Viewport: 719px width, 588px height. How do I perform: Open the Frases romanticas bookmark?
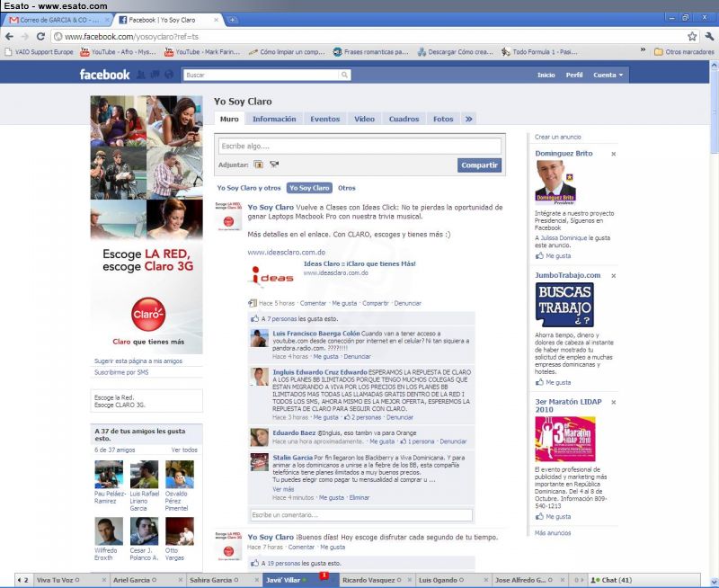coord(370,52)
